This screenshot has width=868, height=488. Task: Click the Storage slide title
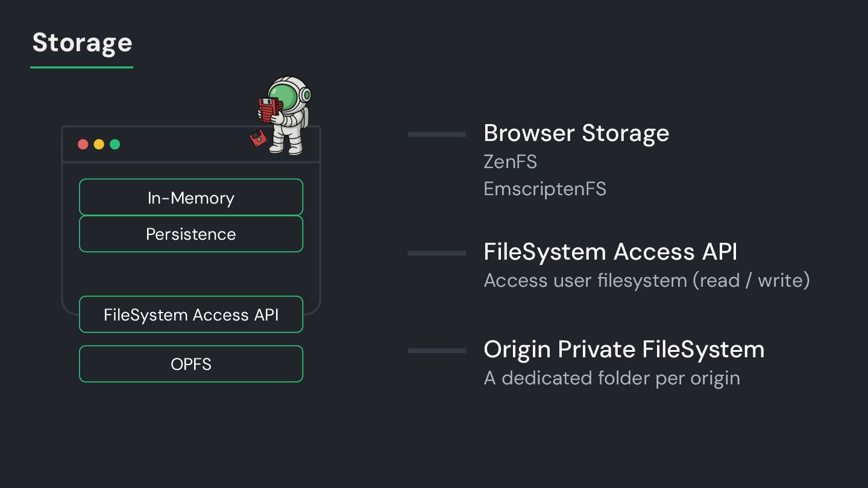pyautogui.click(x=82, y=43)
